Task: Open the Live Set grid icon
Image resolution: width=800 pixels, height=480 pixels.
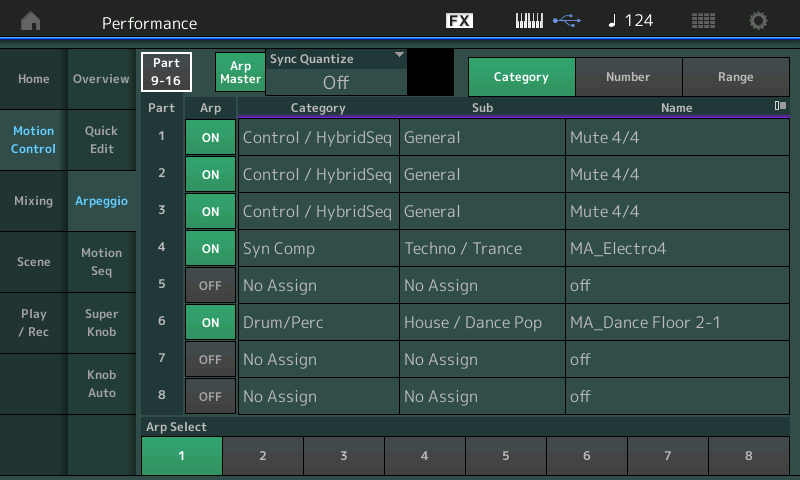Action: click(x=704, y=21)
